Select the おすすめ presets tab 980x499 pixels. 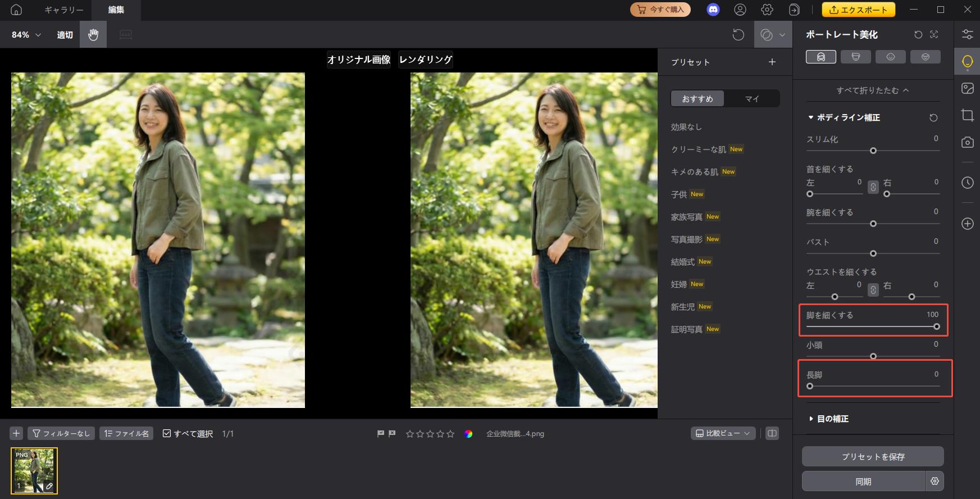(x=698, y=98)
